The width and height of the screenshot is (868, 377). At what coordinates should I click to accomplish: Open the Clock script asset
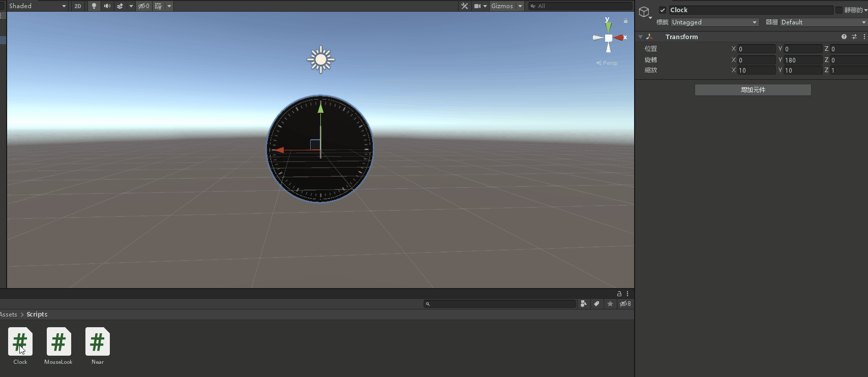click(x=20, y=342)
